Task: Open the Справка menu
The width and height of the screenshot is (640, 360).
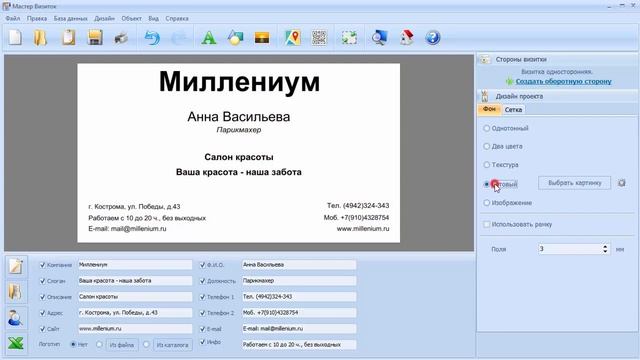Action: point(177,18)
